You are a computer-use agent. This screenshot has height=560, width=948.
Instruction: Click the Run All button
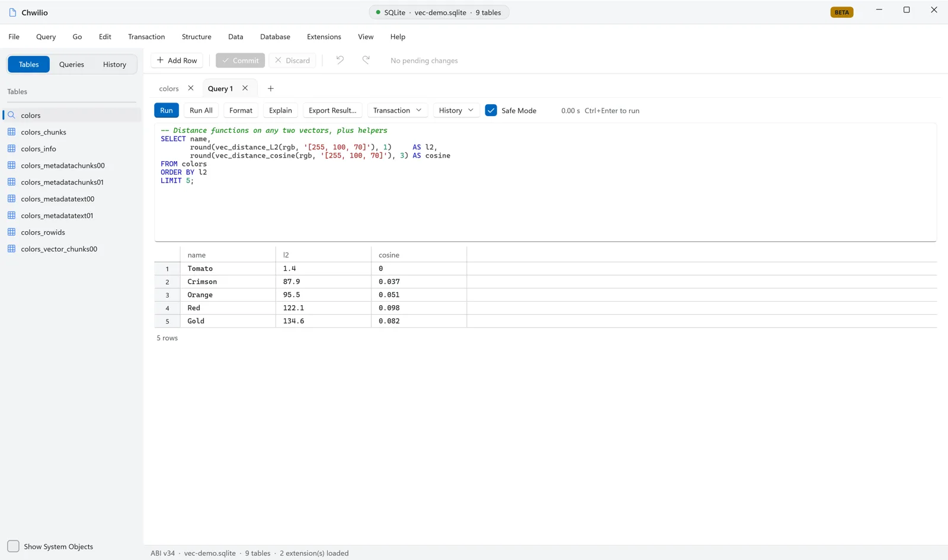pyautogui.click(x=201, y=110)
